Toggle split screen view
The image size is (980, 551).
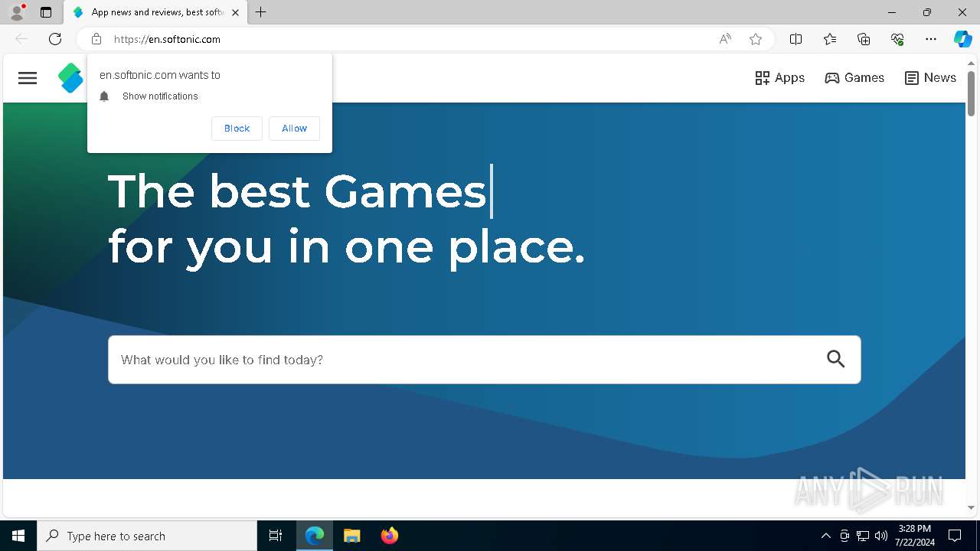pos(796,39)
